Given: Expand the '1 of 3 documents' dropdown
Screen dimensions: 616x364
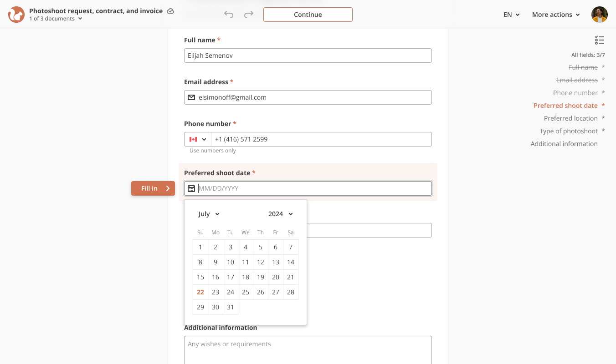Looking at the screenshot, I should [x=56, y=19].
